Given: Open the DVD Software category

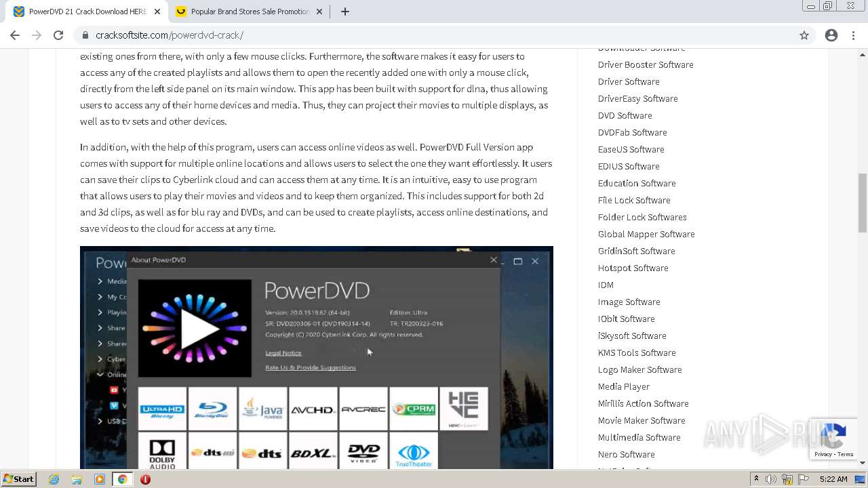Looking at the screenshot, I should (x=625, y=115).
